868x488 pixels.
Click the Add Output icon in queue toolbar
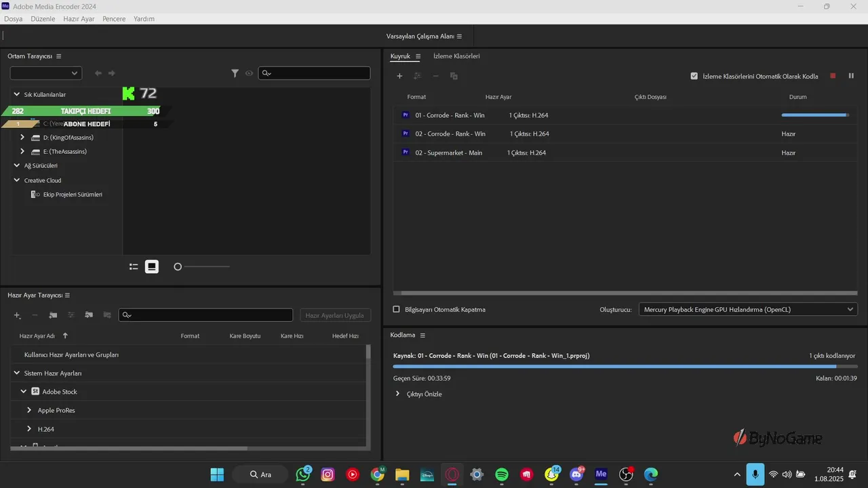pyautogui.click(x=418, y=76)
